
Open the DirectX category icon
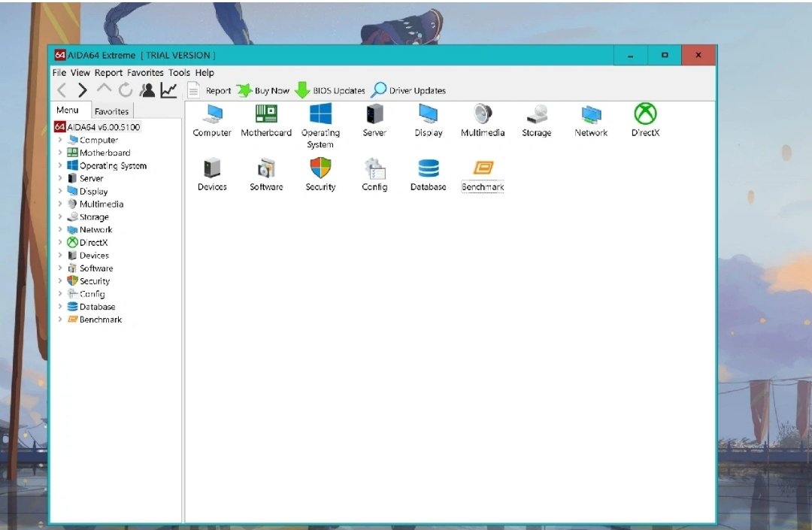pyautogui.click(x=645, y=114)
